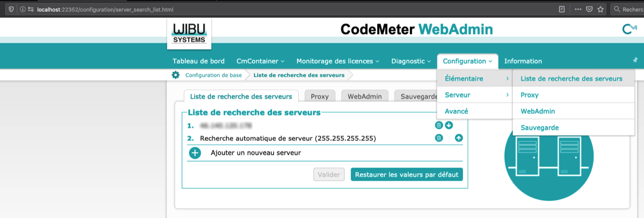Image resolution: width=644 pixels, height=218 pixels.
Task: Move automatic server search entry up
Action: pos(458,138)
